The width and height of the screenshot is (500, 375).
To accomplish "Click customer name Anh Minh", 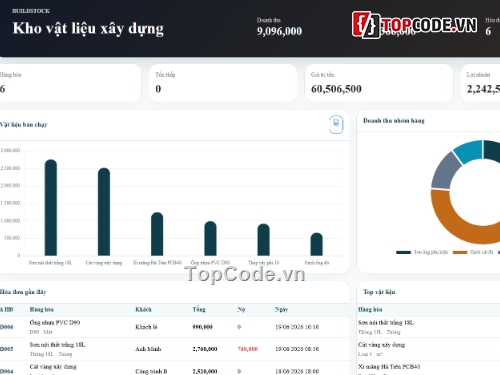I will coord(148,349).
